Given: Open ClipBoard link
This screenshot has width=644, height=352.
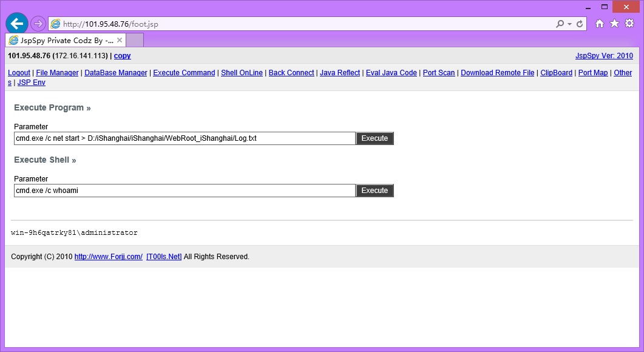Looking at the screenshot, I should click(x=556, y=73).
